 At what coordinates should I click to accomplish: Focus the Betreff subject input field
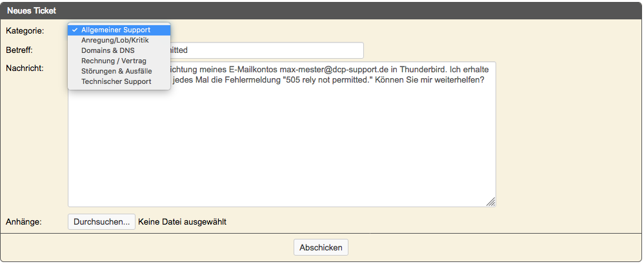coord(267,50)
